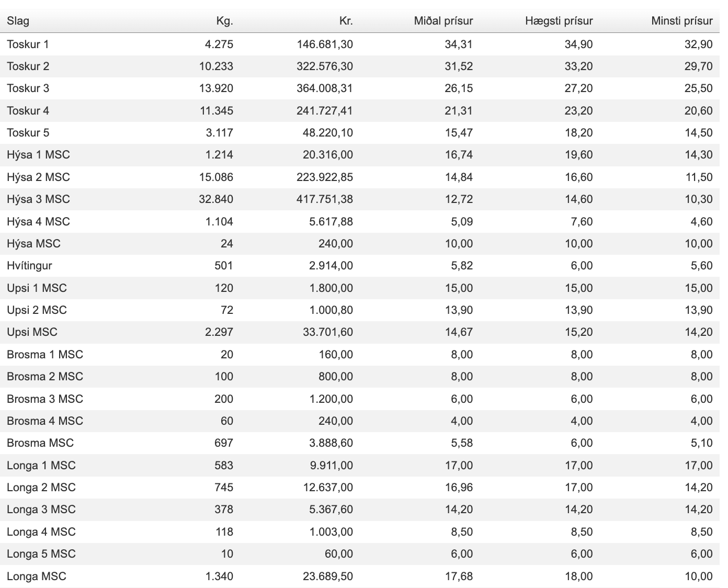Select the Longa 2 MSC row
Screen dimensions: 728x588
[x=360, y=487]
